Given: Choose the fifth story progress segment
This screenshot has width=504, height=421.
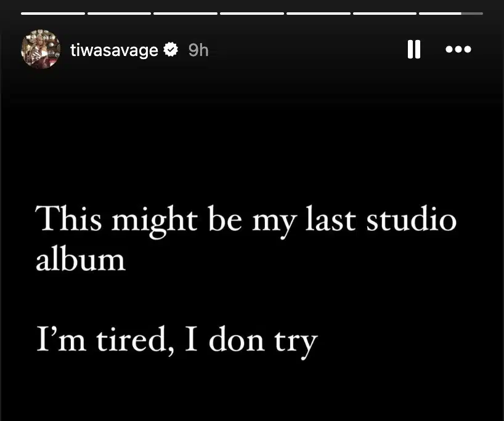Looking at the screenshot, I should tap(318, 13).
